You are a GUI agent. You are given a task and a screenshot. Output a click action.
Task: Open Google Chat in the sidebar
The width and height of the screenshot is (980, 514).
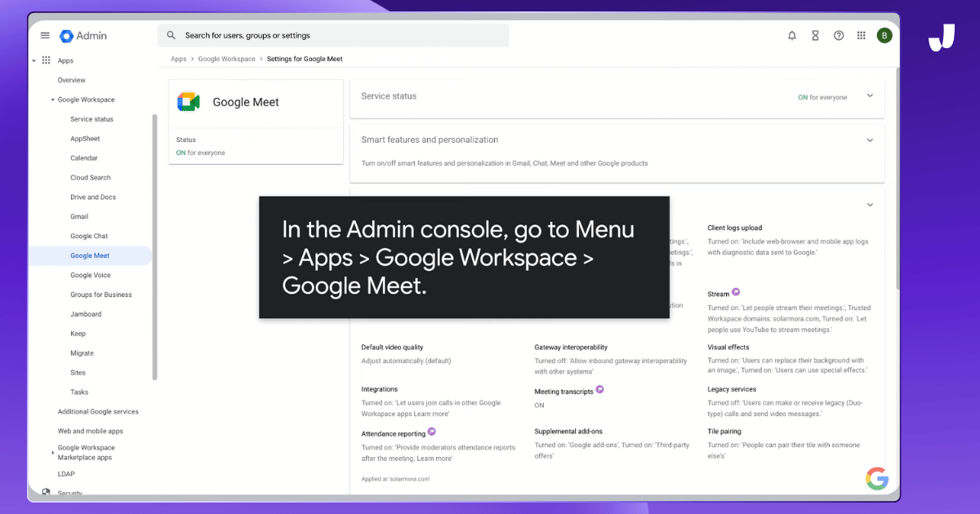89,237
